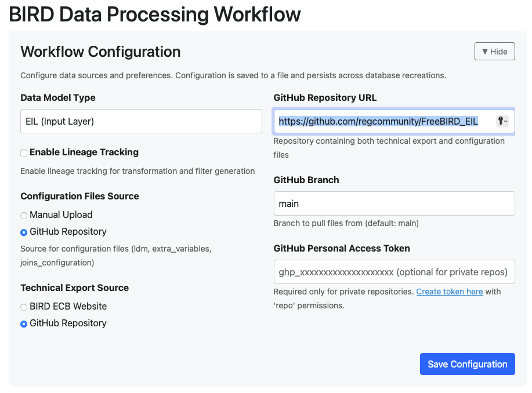Click the GitHub Repository URL label
Image resolution: width=532 pixels, height=393 pixels.
click(x=325, y=98)
